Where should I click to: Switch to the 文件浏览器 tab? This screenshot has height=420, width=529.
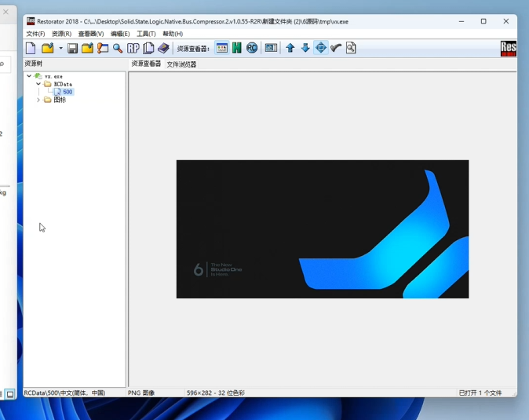point(181,64)
